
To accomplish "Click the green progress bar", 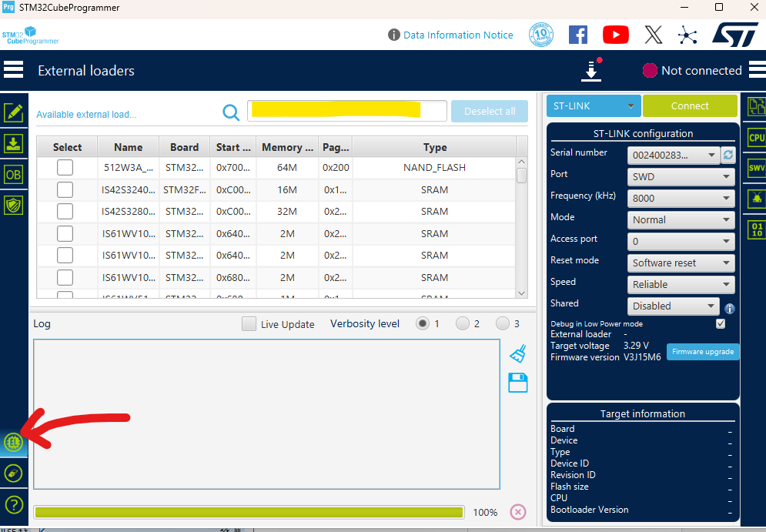I will coord(249,512).
